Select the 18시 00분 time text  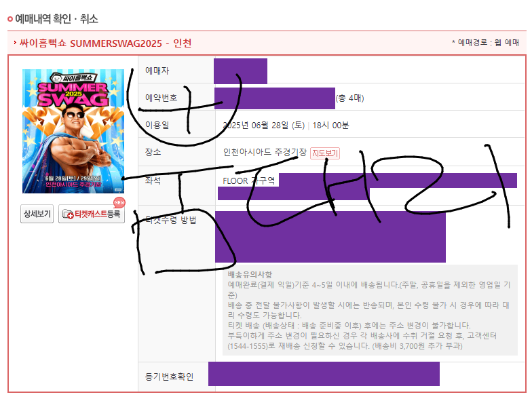coord(330,125)
